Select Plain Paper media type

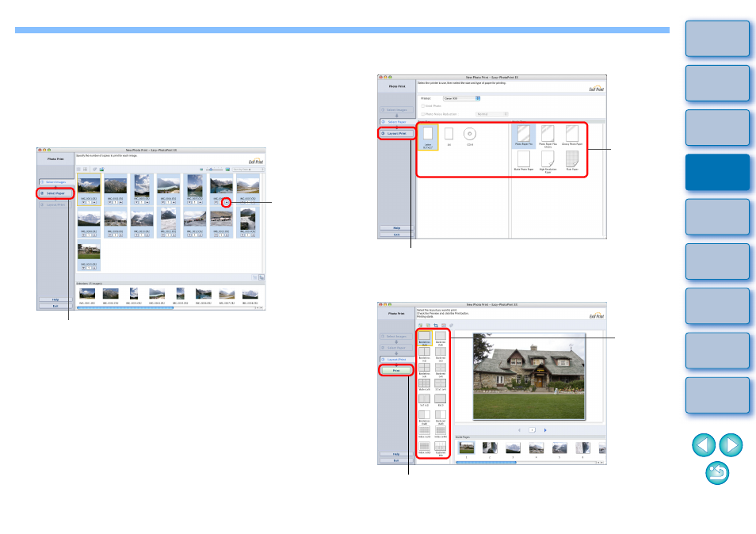click(572, 161)
